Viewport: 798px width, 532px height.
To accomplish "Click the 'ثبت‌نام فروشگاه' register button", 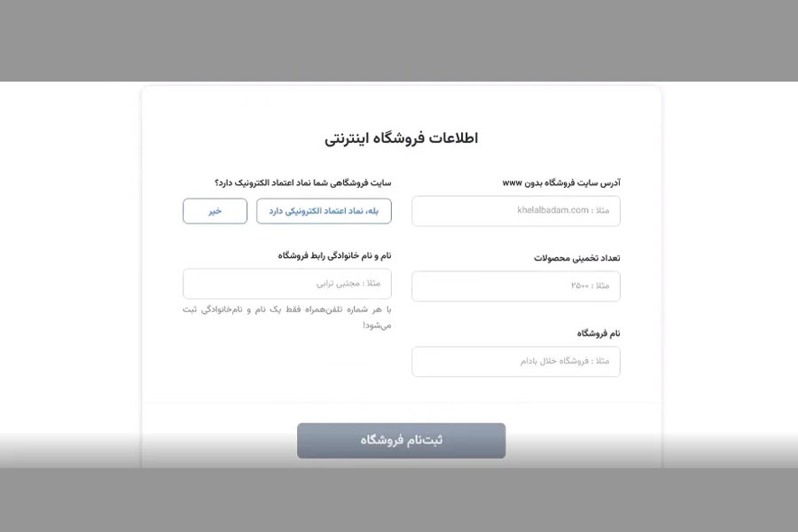I will pyautogui.click(x=401, y=441).
